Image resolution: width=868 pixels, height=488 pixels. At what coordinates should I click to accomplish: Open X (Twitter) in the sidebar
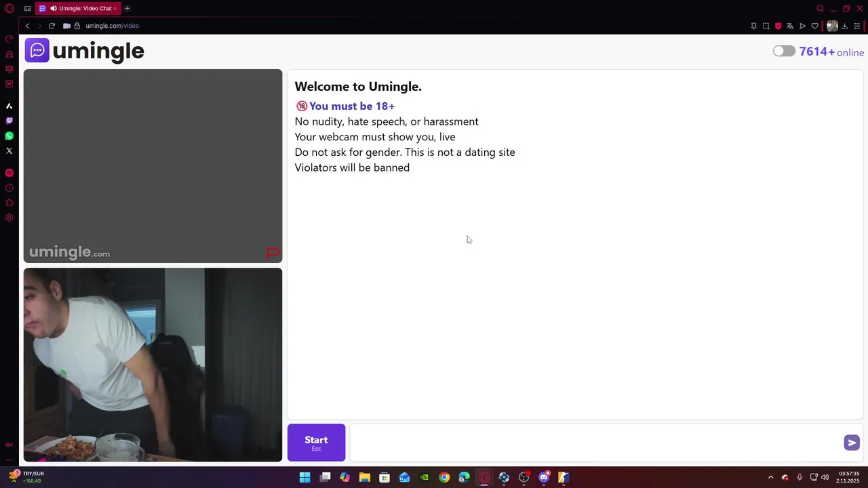coord(9,150)
